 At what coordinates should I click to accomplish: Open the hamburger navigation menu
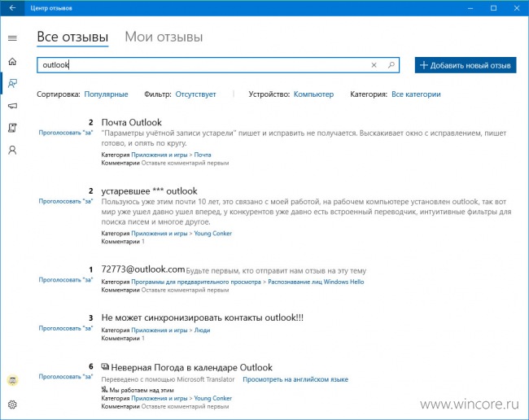12,38
